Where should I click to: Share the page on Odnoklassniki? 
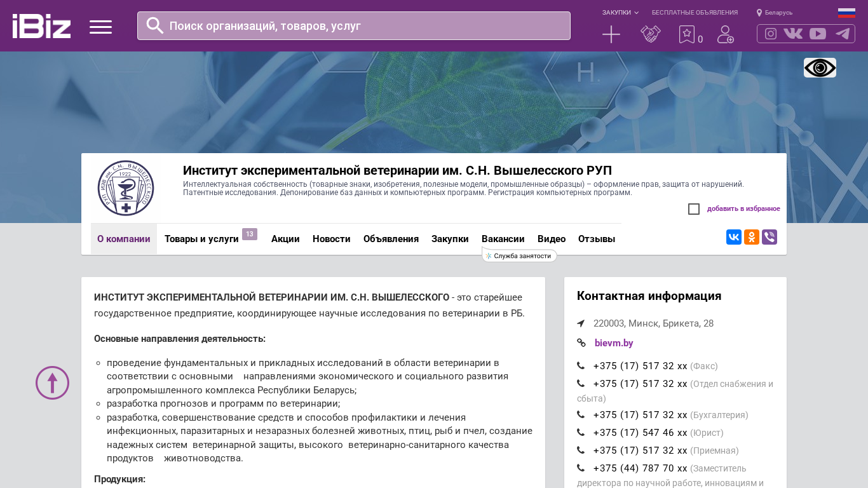[752, 237]
